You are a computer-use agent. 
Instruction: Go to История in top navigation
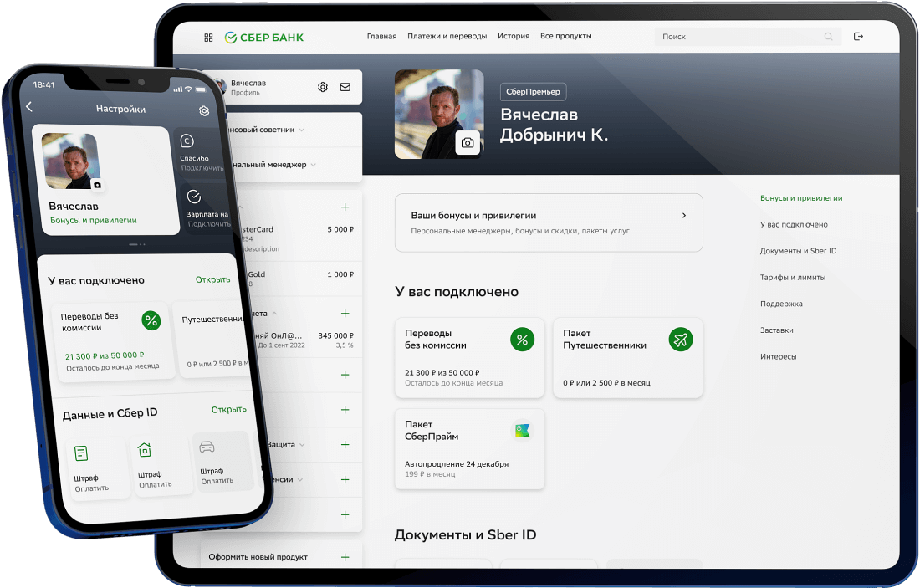coord(514,36)
